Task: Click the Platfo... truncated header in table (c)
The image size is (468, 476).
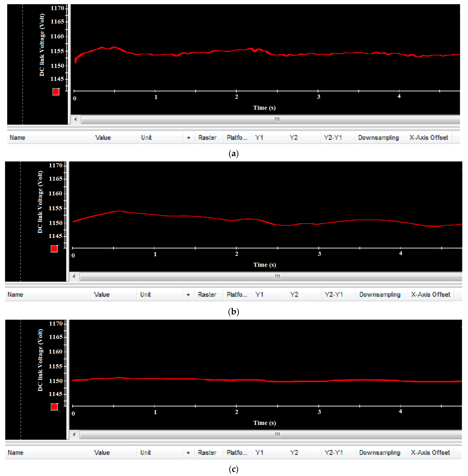Action: tap(237, 453)
